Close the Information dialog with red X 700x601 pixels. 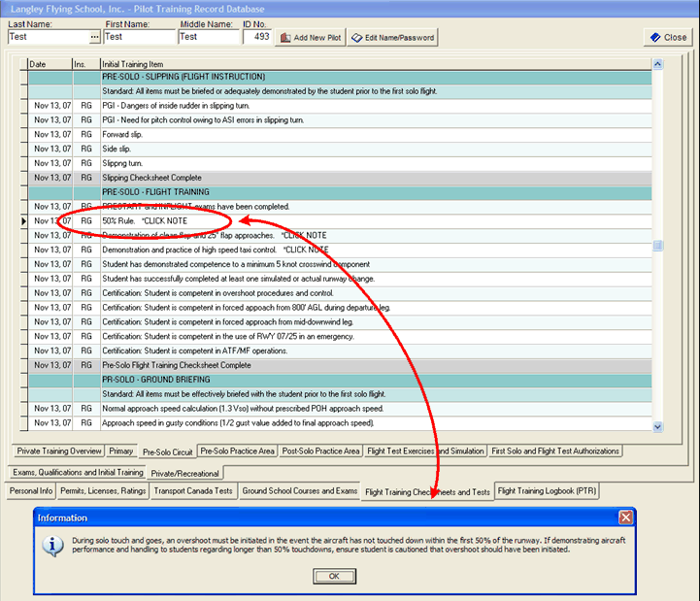tap(626, 518)
